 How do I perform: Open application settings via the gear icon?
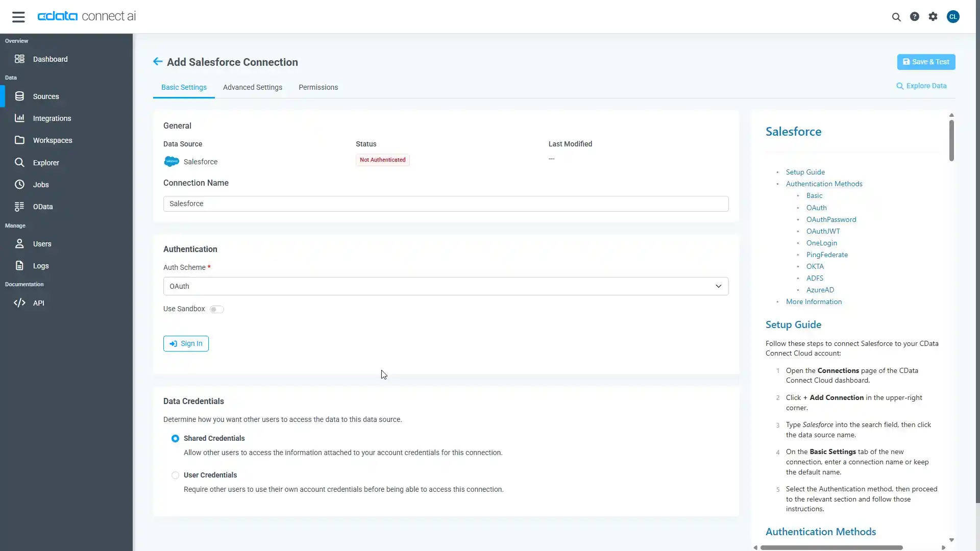[x=933, y=16]
